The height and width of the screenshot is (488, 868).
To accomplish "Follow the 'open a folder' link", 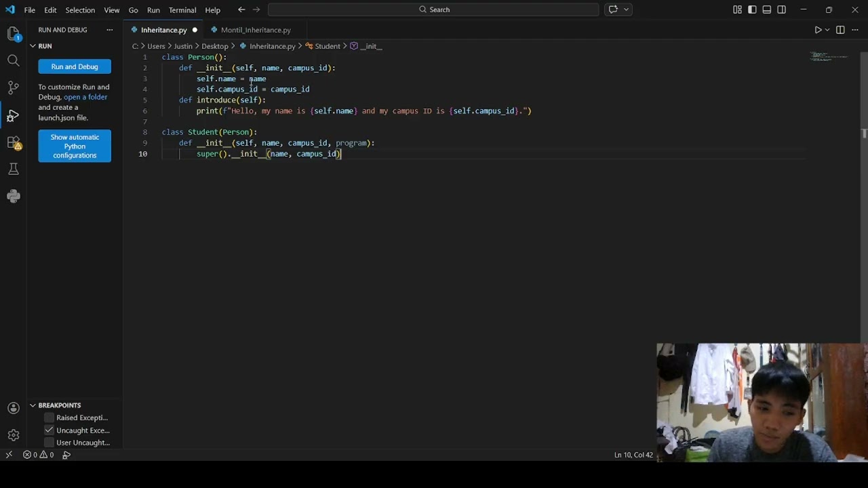I will point(85,97).
